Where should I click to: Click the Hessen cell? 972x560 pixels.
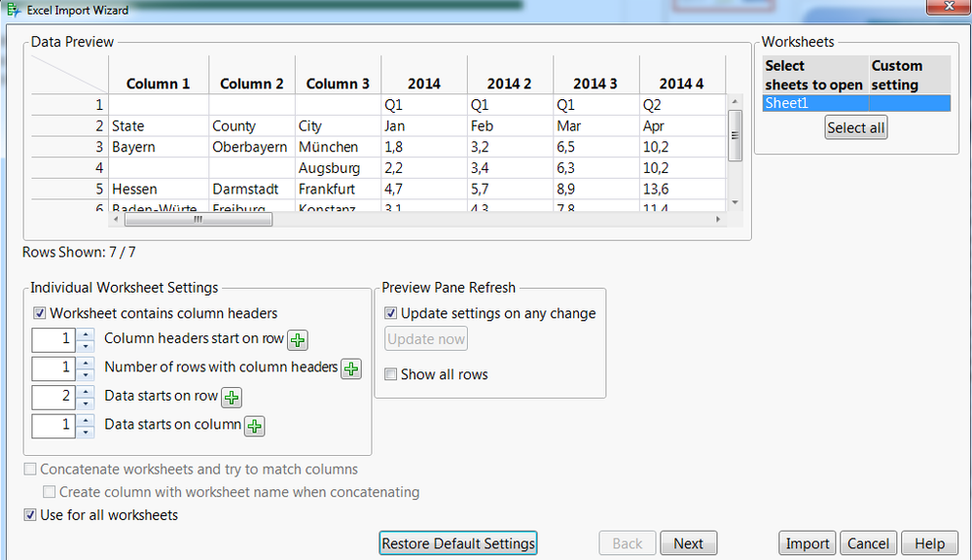pos(158,189)
